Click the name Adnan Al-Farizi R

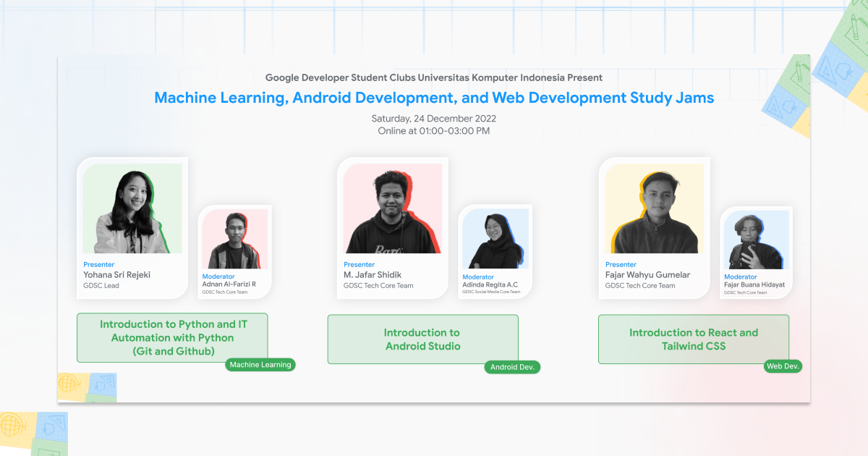tap(229, 284)
